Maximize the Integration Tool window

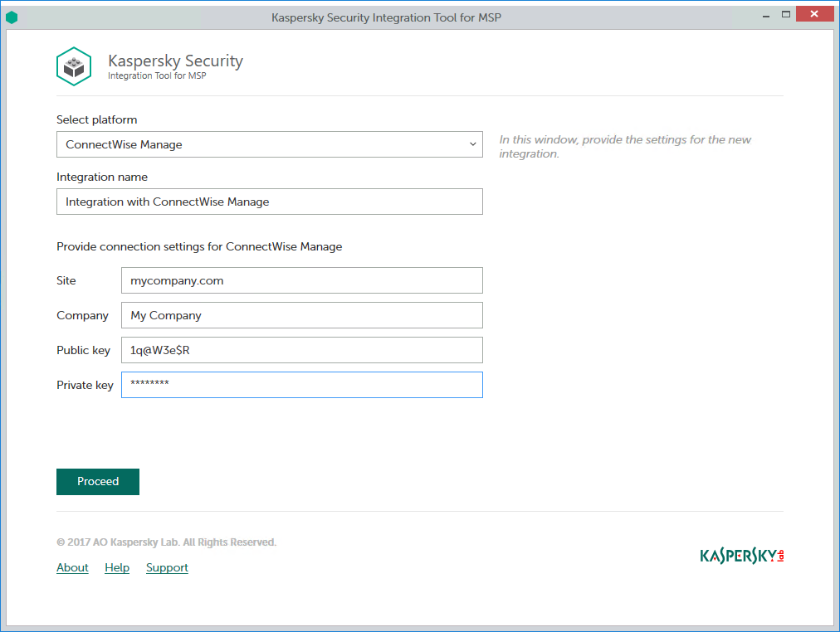[x=784, y=15]
